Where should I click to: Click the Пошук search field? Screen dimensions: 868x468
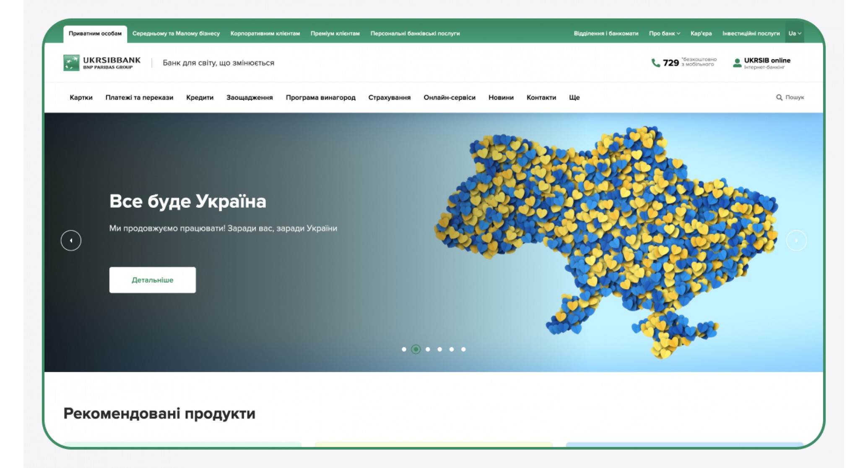(790, 97)
